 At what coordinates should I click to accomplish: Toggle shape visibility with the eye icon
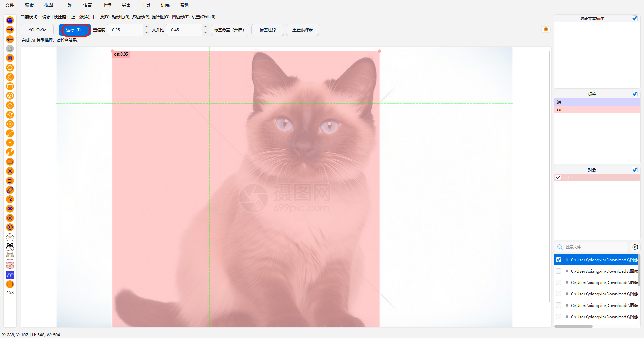[x=10, y=209]
